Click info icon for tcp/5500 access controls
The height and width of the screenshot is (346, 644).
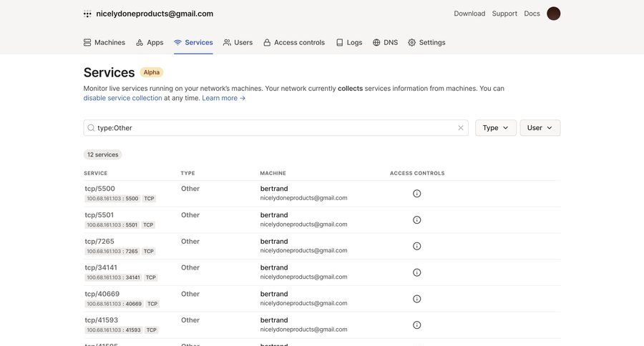coord(417,194)
